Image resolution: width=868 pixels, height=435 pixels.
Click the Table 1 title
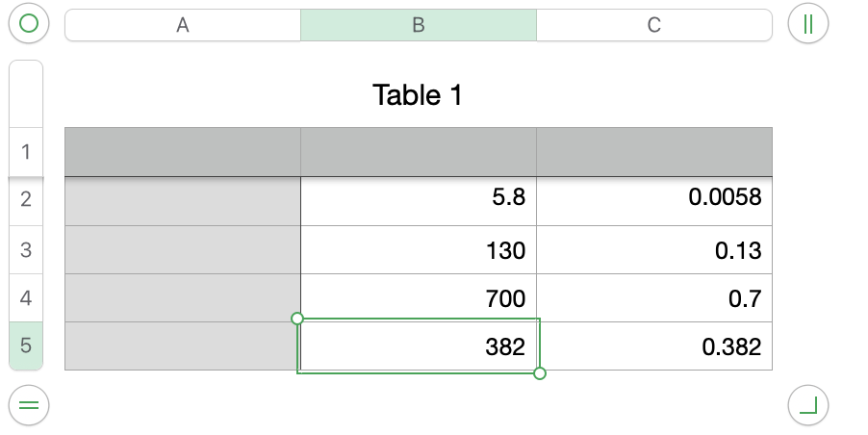coord(418,95)
